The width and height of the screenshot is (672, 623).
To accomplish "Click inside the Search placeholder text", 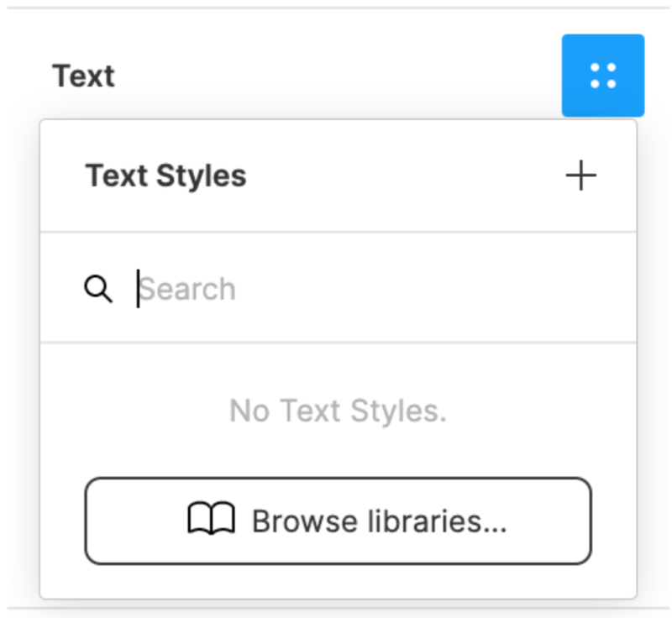I will click(188, 290).
